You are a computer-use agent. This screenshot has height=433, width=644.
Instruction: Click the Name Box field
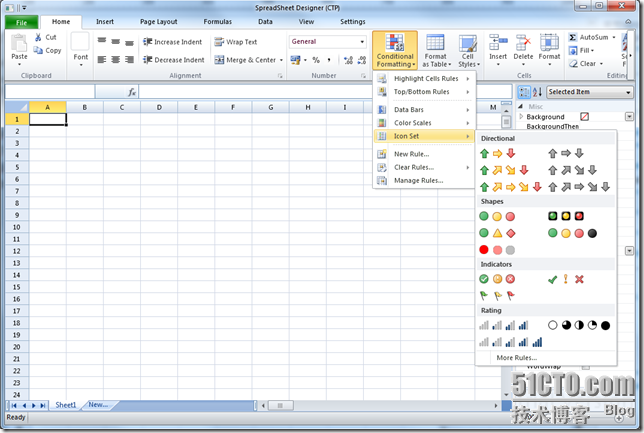pos(50,92)
